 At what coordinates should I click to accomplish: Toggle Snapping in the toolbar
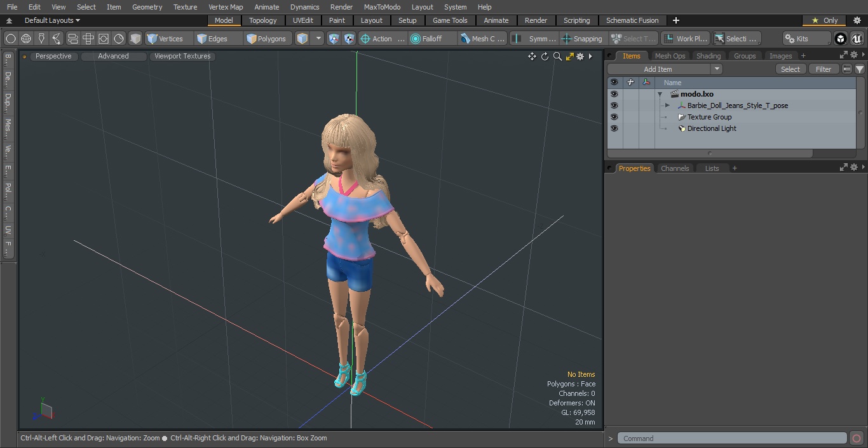pyautogui.click(x=582, y=39)
